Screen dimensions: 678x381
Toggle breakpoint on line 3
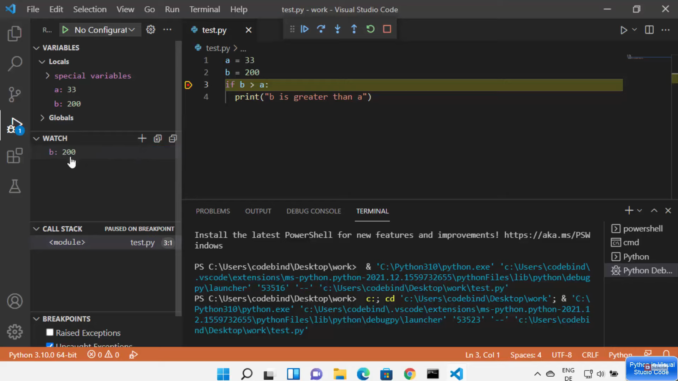pyautogui.click(x=188, y=85)
